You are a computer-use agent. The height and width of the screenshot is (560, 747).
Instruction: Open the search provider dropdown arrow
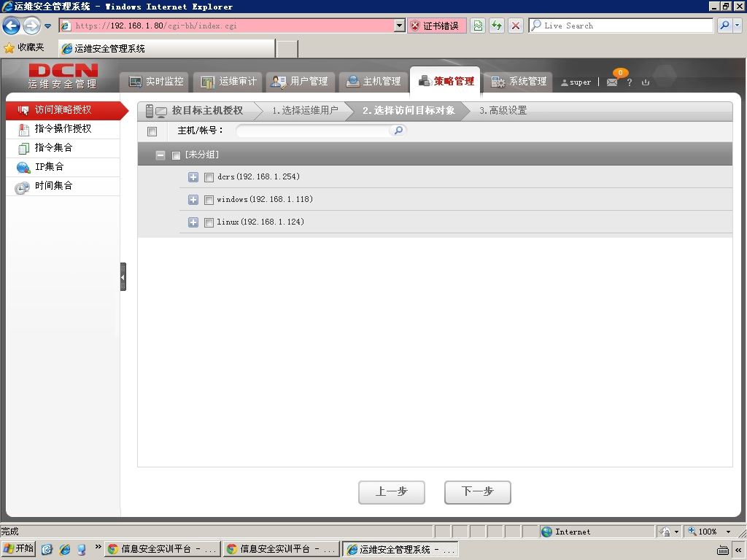click(x=738, y=26)
